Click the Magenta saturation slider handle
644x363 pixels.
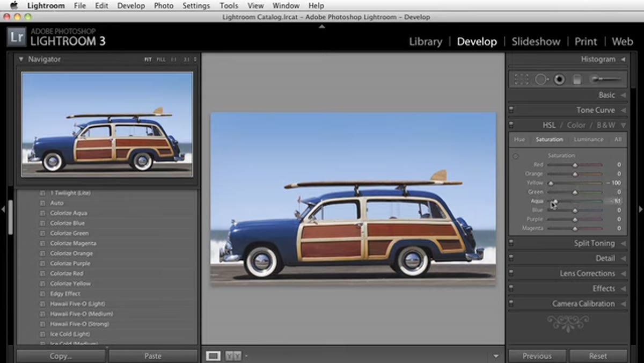[575, 229]
